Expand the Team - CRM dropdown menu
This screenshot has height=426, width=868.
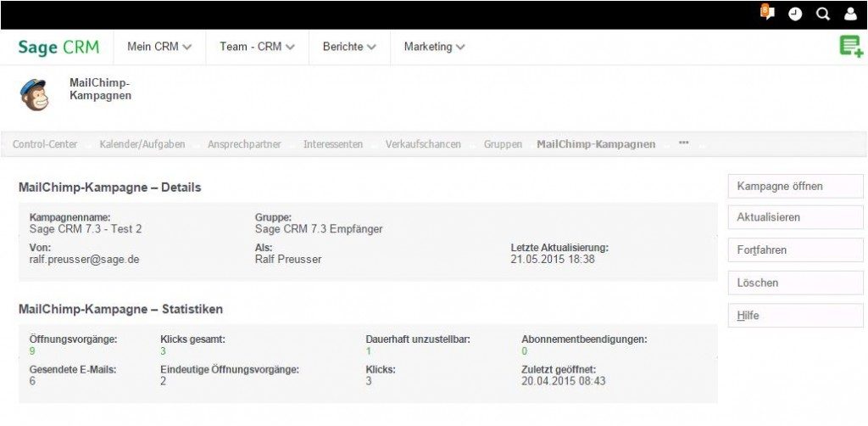tap(257, 47)
